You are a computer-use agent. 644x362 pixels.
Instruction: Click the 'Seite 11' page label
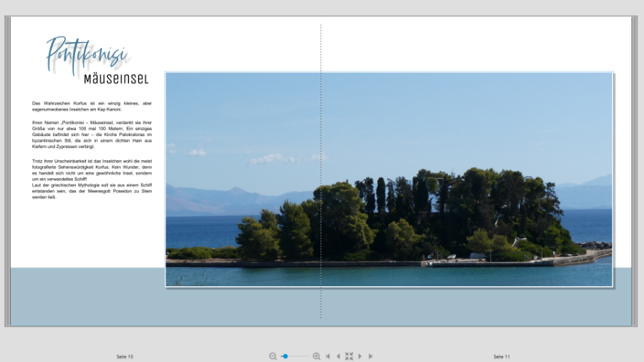click(502, 356)
